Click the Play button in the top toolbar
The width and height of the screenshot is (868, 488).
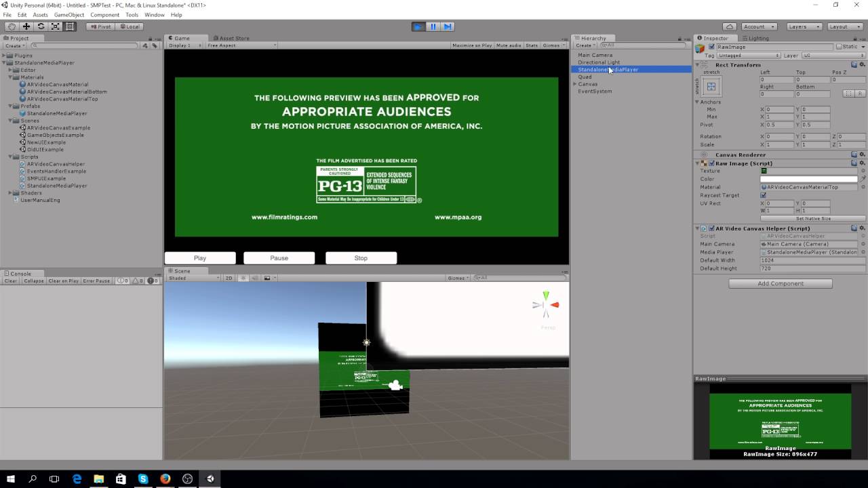coord(418,26)
